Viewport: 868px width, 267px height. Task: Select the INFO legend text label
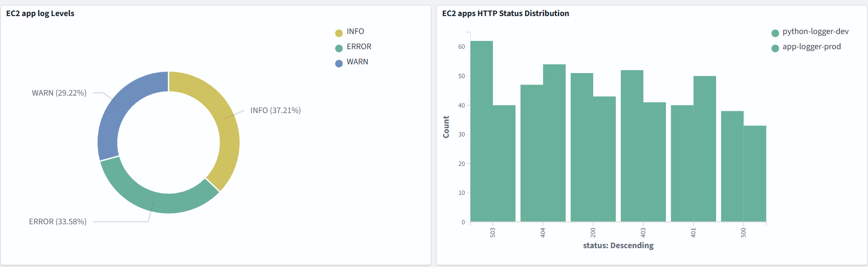pos(355,32)
